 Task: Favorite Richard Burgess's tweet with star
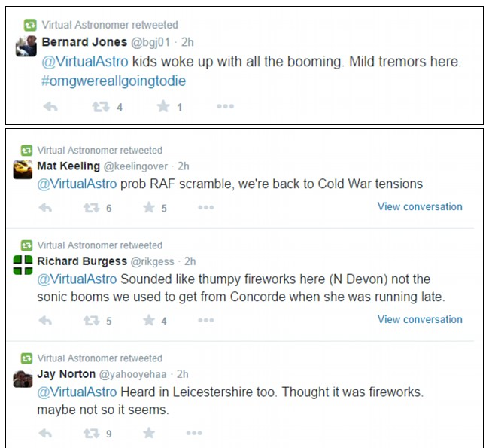point(149,321)
